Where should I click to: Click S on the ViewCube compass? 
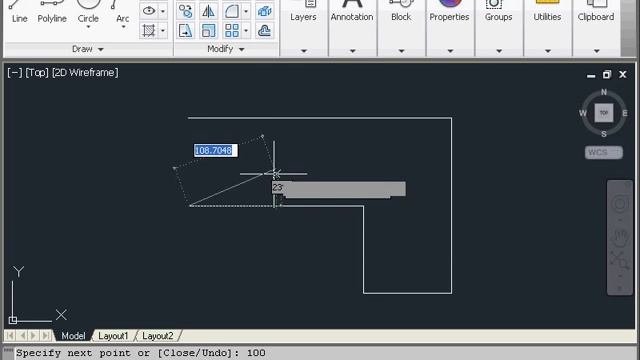point(604,134)
